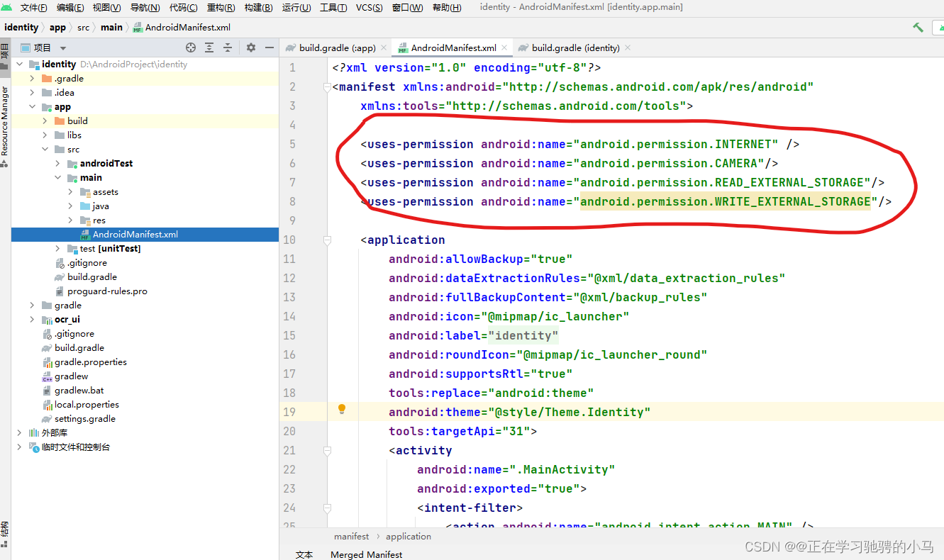This screenshot has height=560, width=944.
Task: Expand the 外部库 node
Action: click(19, 433)
